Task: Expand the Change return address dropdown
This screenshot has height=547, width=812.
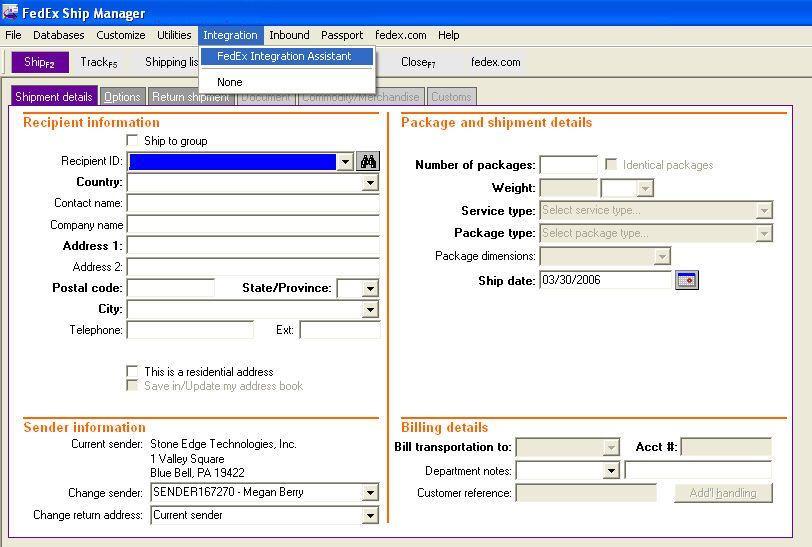Action: tap(370, 516)
